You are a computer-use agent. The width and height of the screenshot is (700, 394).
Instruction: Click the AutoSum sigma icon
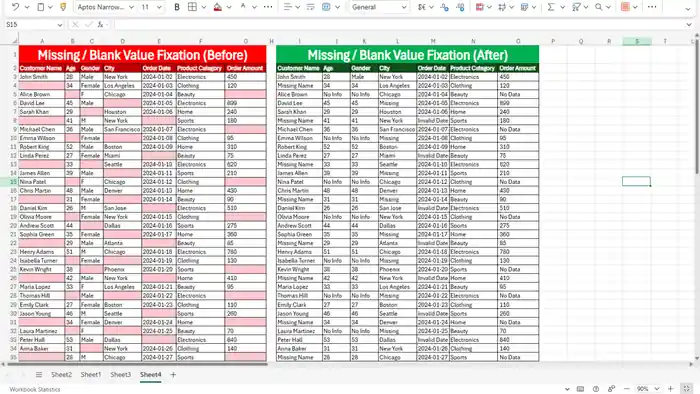pyautogui.click(x=551, y=7)
